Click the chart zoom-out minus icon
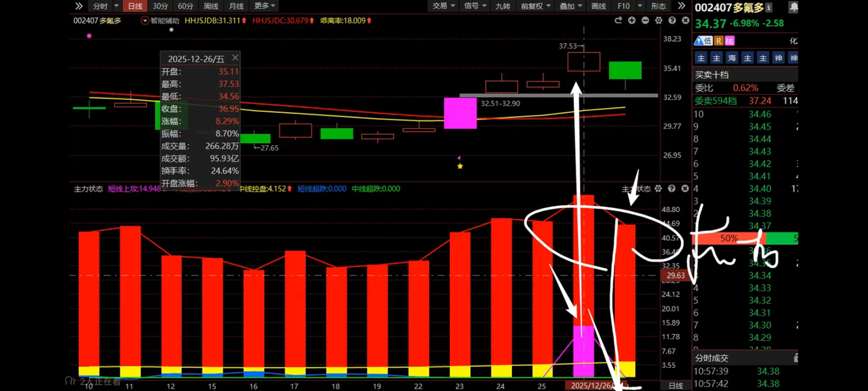The width and height of the screenshot is (868, 391). tap(645, 21)
